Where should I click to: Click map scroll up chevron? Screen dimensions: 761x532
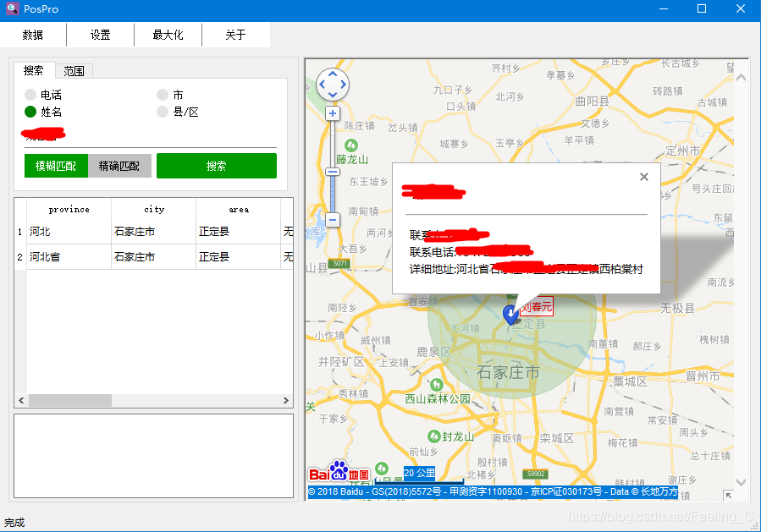pos(741,77)
